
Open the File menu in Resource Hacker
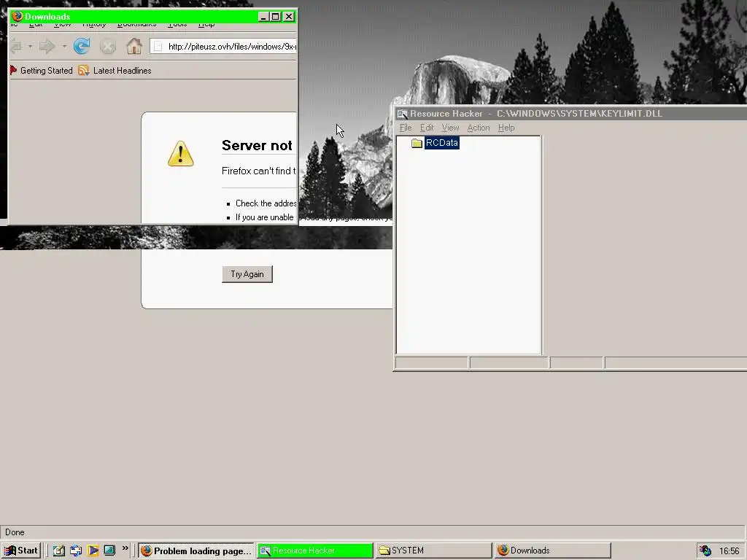[x=406, y=128]
